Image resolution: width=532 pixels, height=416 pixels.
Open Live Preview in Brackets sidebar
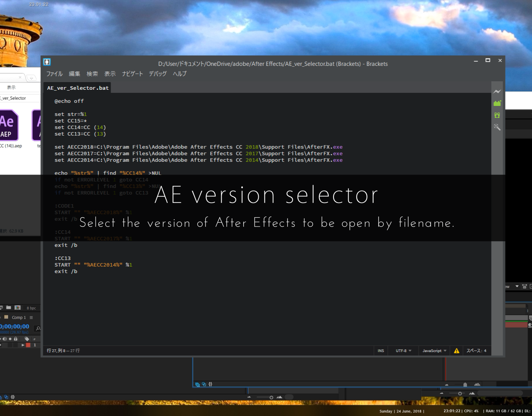497,92
